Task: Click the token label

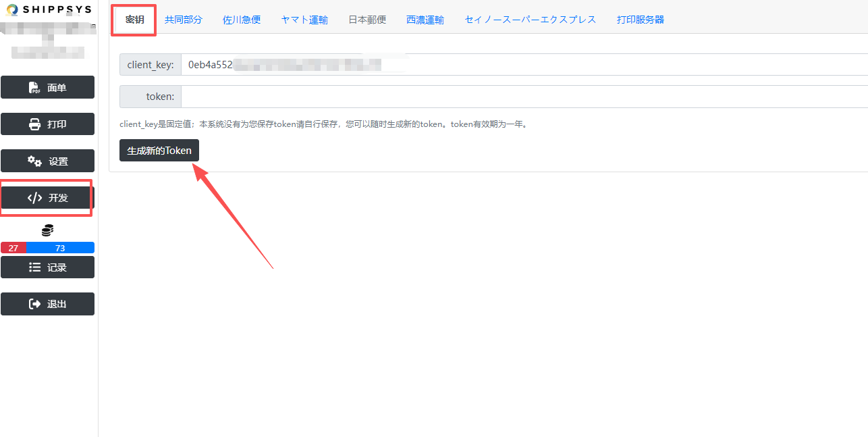Action: click(151, 97)
